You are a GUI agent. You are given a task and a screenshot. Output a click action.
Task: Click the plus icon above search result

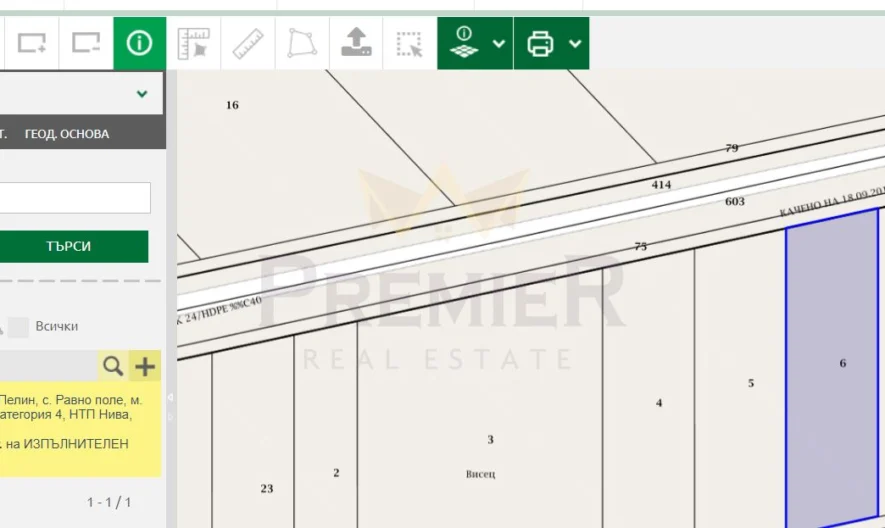(145, 366)
